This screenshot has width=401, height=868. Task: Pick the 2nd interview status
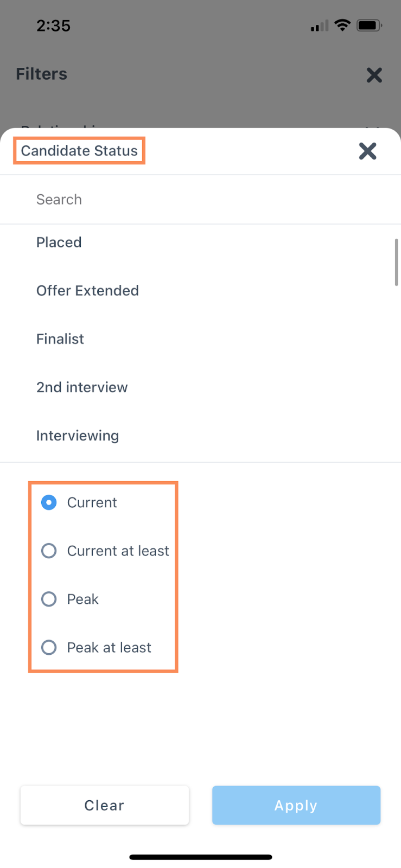(x=82, y=387)
